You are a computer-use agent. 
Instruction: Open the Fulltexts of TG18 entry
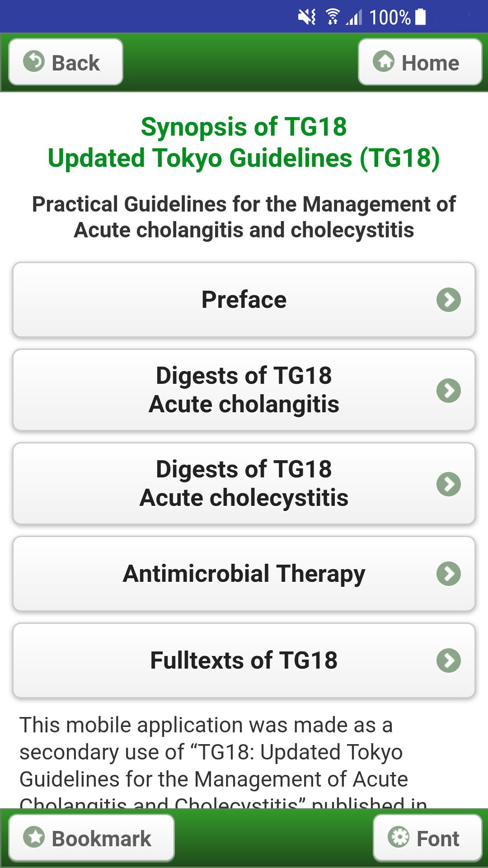(244, 660)
